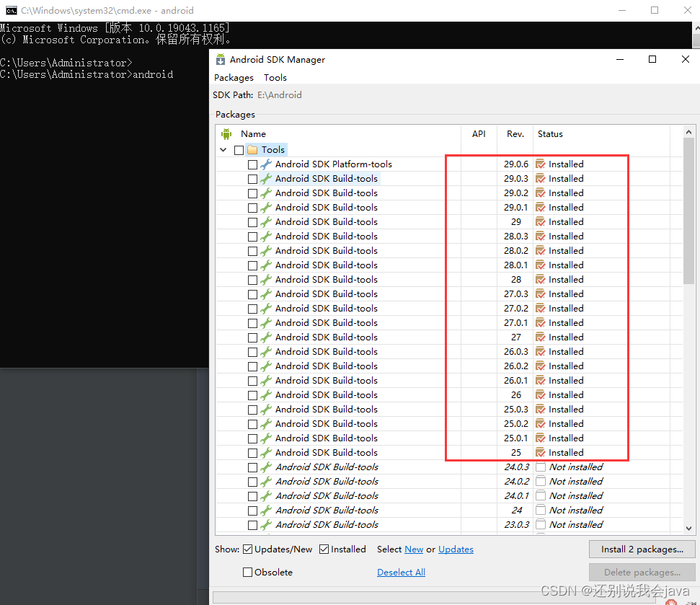700x605 pixels.
Task: Click installed status icon for revision 25.0.2
Action: click(x=541, y=424)
